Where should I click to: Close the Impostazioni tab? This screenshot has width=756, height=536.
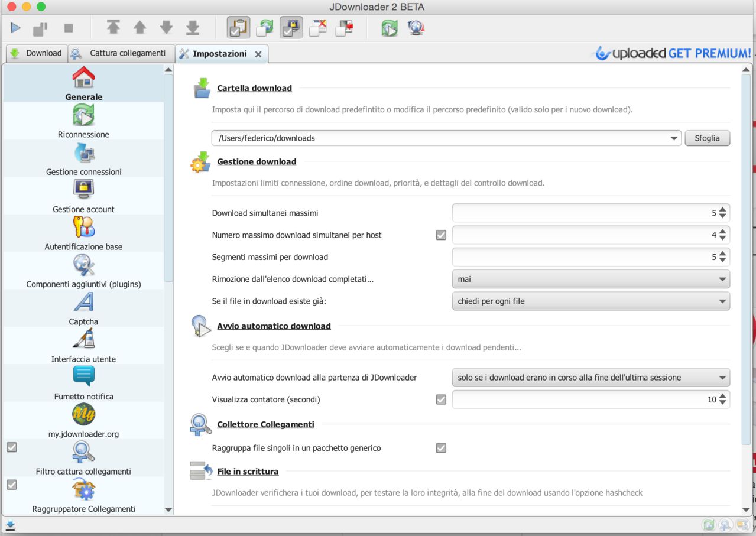pos(258,54)
